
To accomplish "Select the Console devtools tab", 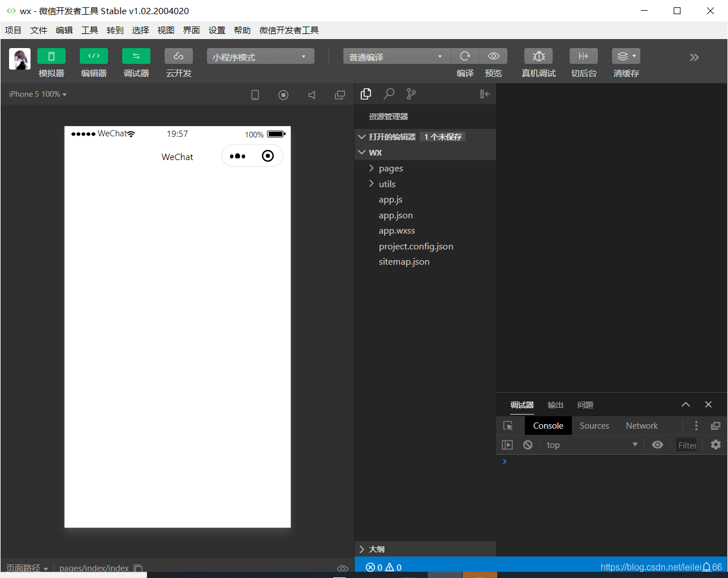I will [x=548, y=426].
